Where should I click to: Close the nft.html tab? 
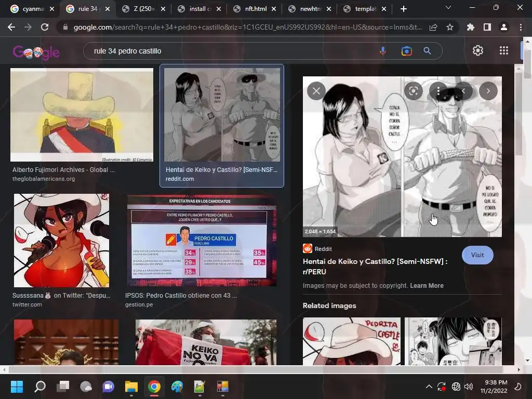pos(274,9)
